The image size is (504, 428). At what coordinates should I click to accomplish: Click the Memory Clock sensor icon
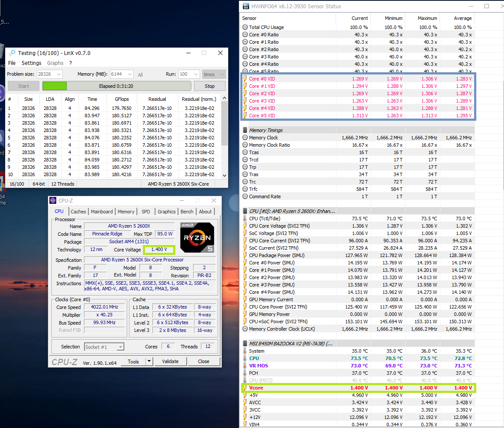click(245, 138)
